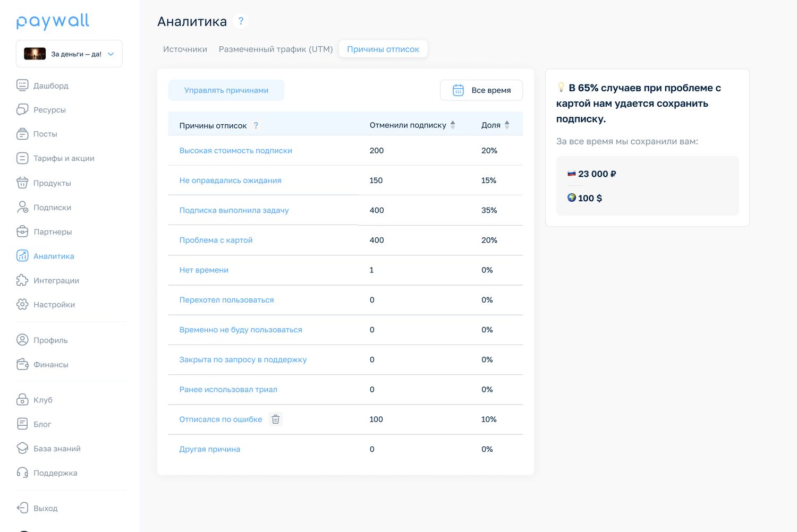Click the paywall logo
The height and width of the screenshot is (532, 797).
point(53,22)
